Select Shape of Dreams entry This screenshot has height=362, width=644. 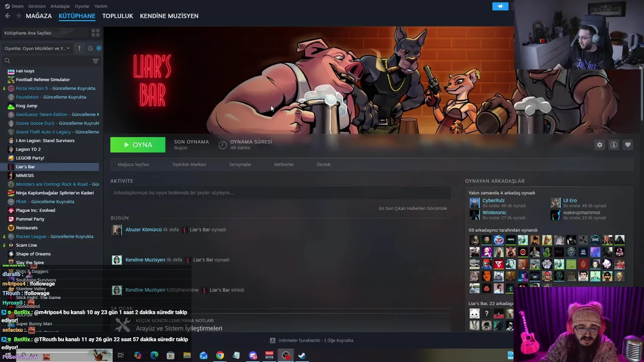pyautogui.click(x=33, y=254)
